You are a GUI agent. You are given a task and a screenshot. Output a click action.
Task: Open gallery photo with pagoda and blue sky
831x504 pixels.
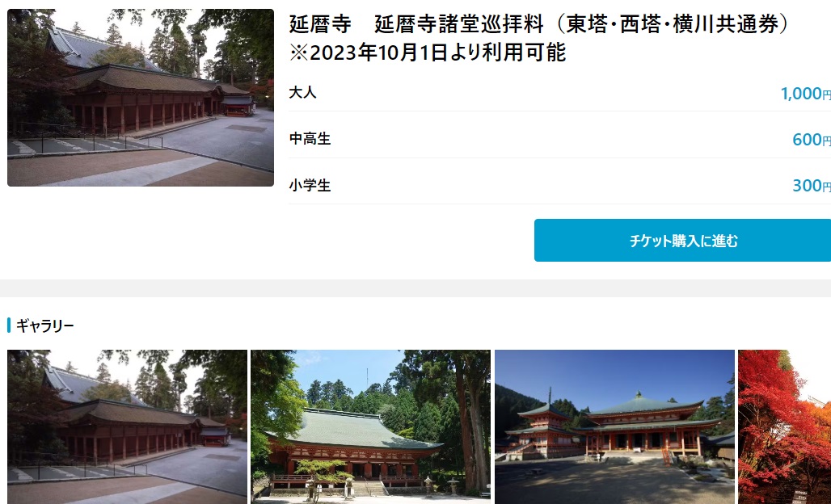pos(615,426)
